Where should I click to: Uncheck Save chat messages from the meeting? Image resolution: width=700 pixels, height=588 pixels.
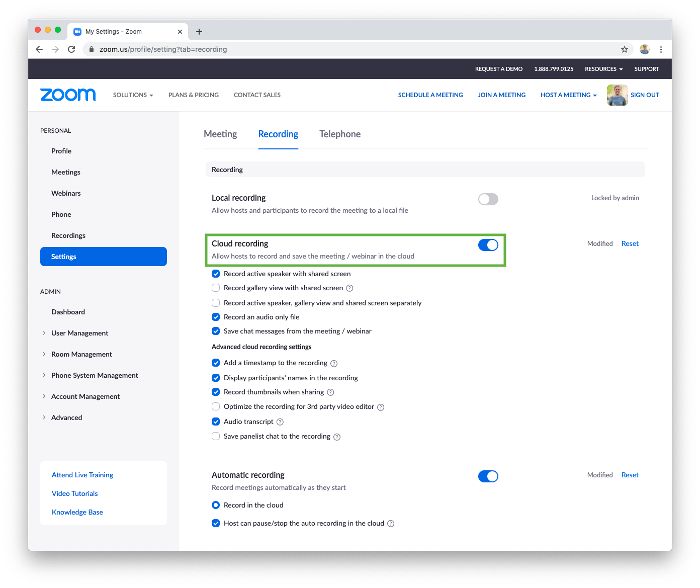pyautogui.click(x=216, y=331)
